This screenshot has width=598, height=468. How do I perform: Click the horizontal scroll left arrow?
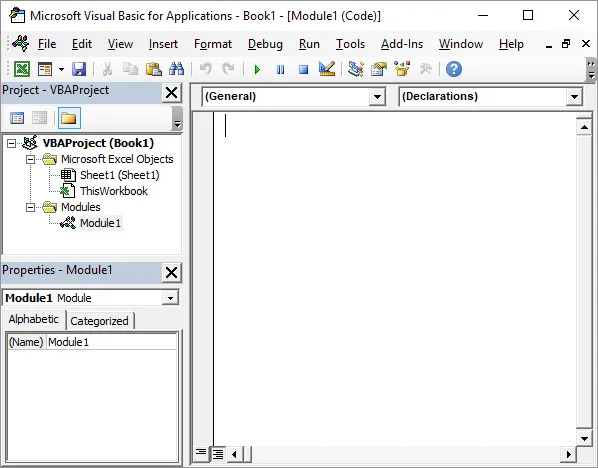[234, 454]
